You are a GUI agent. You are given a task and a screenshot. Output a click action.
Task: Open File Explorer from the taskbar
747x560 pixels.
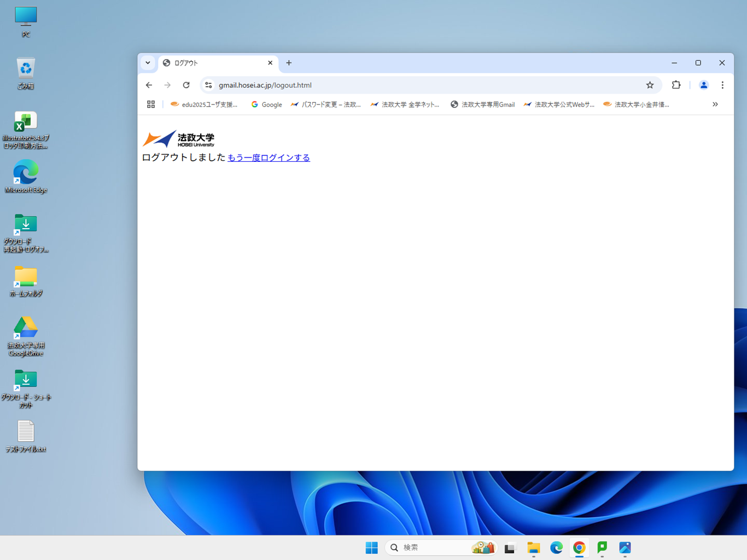tap(533, 547)
